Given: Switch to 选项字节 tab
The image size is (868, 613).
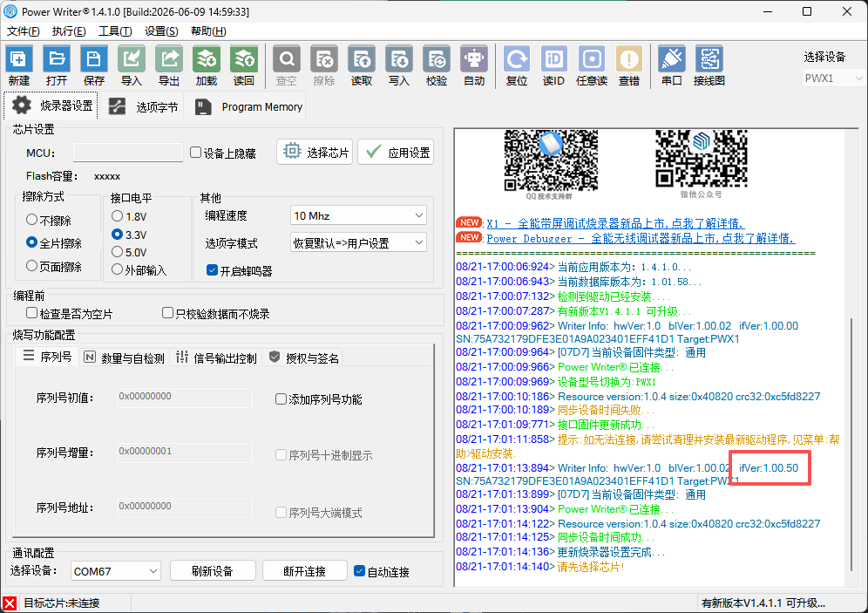Looking at the screenshot, I should [143, 106].
